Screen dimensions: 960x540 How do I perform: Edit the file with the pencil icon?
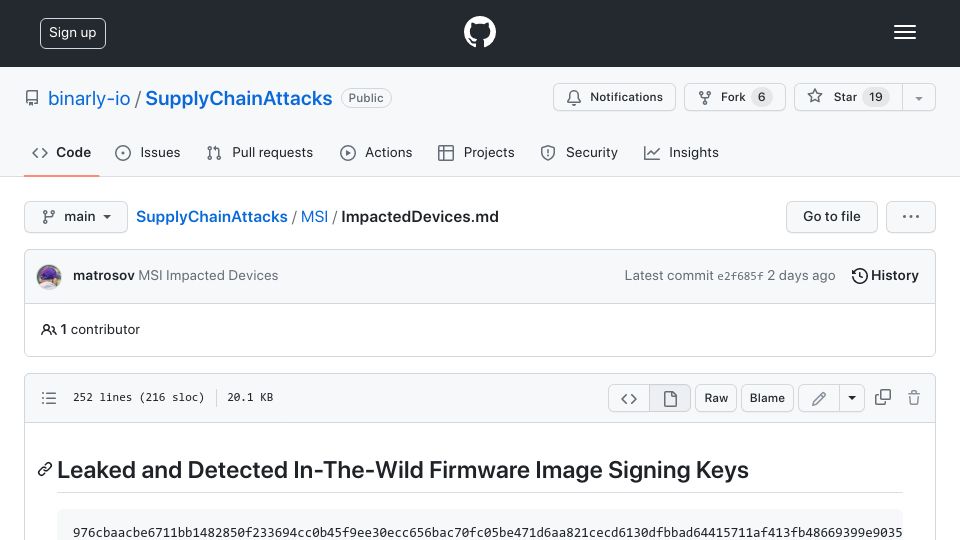(x=819, y=399)
